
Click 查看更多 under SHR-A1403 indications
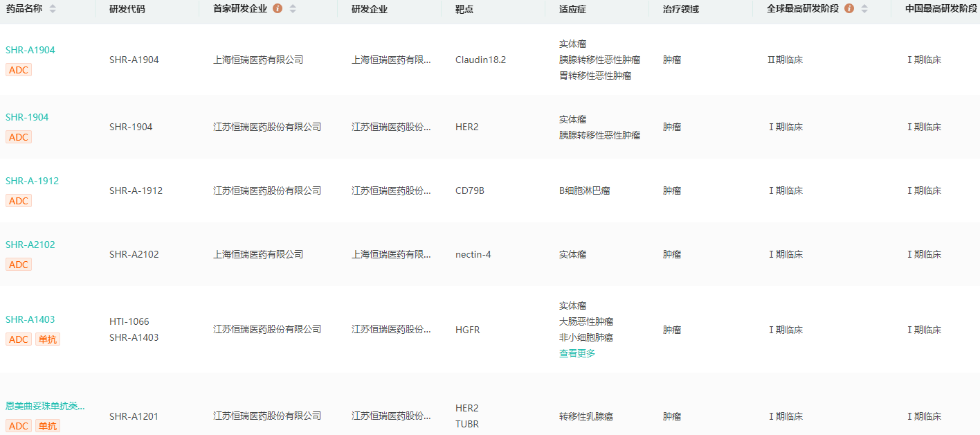(577, 353)
